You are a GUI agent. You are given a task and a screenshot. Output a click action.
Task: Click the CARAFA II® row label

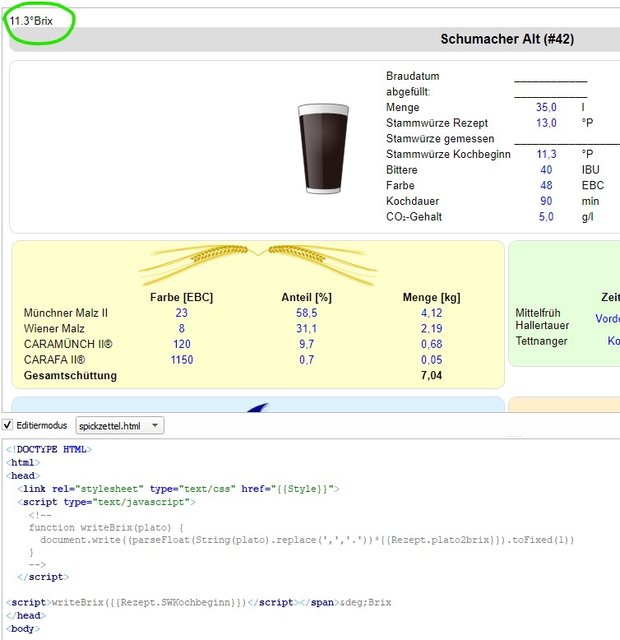pyautogui.click(x=55, y=360)
